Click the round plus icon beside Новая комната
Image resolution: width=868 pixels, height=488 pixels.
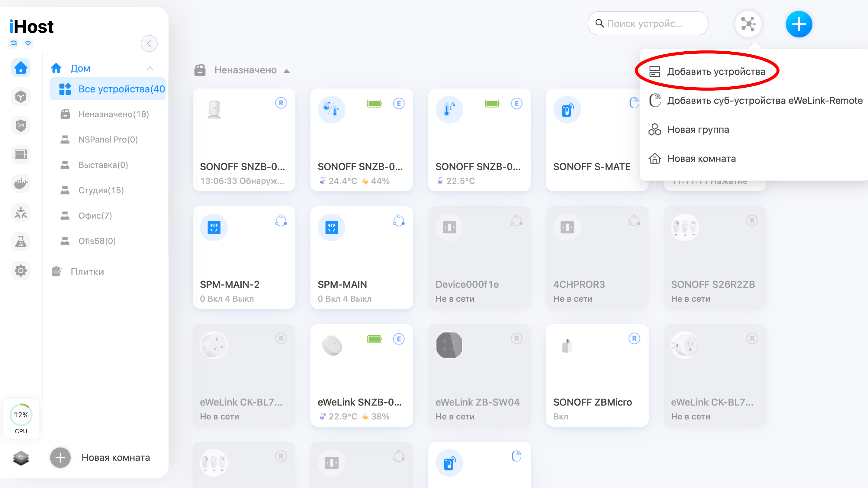60,458
